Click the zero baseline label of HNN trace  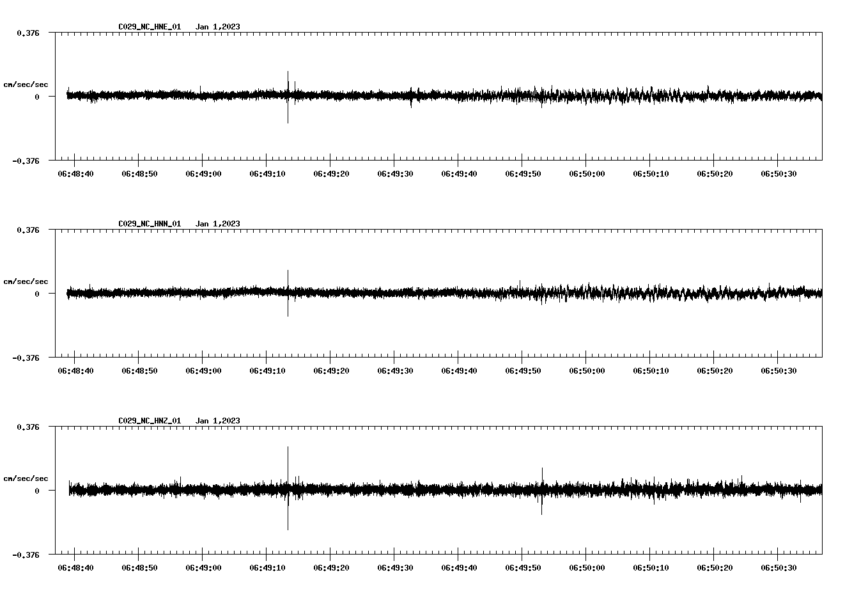pos(36,295)
